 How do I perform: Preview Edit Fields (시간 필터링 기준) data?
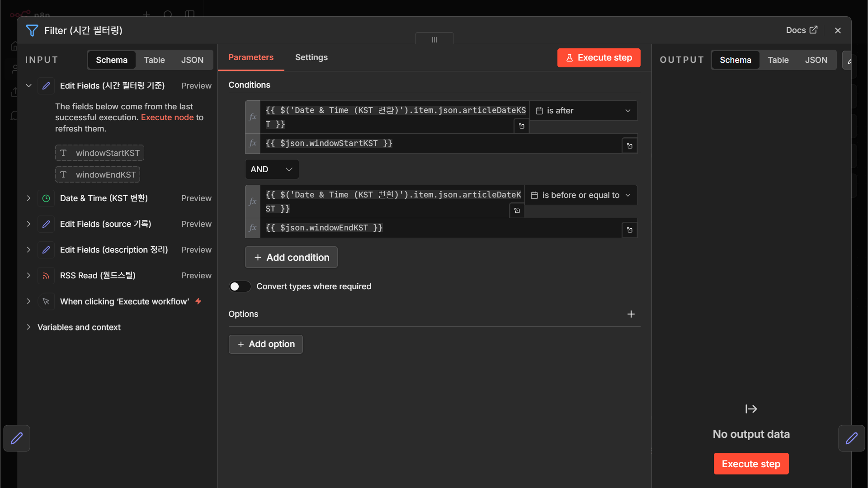point(196,85)
